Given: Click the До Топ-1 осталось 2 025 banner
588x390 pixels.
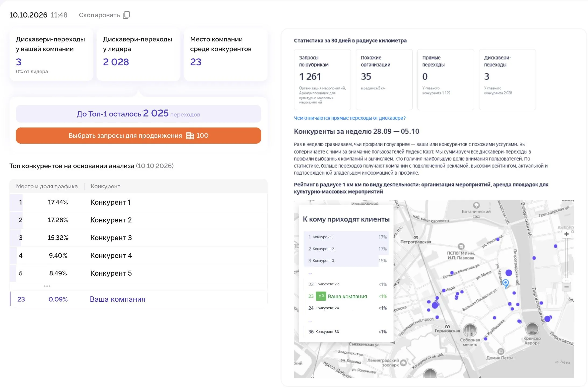Looking at the screenshot, I should tap(138, 114).
